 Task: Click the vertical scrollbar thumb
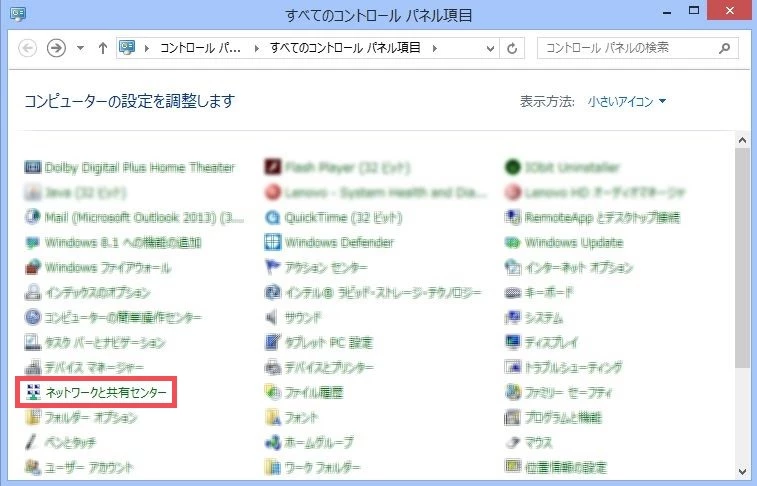click(x=743, y=258)
